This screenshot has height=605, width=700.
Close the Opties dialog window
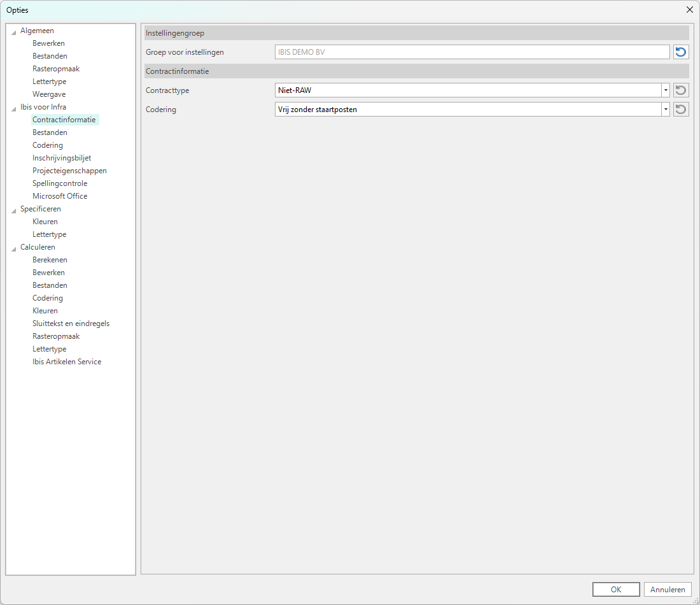pyautogui.click(x=689, y=10)
